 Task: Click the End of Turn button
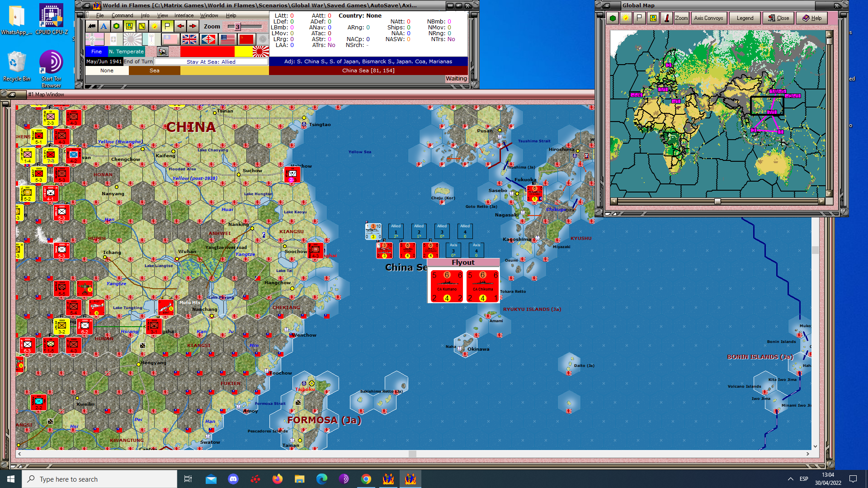tap(138, 61)
